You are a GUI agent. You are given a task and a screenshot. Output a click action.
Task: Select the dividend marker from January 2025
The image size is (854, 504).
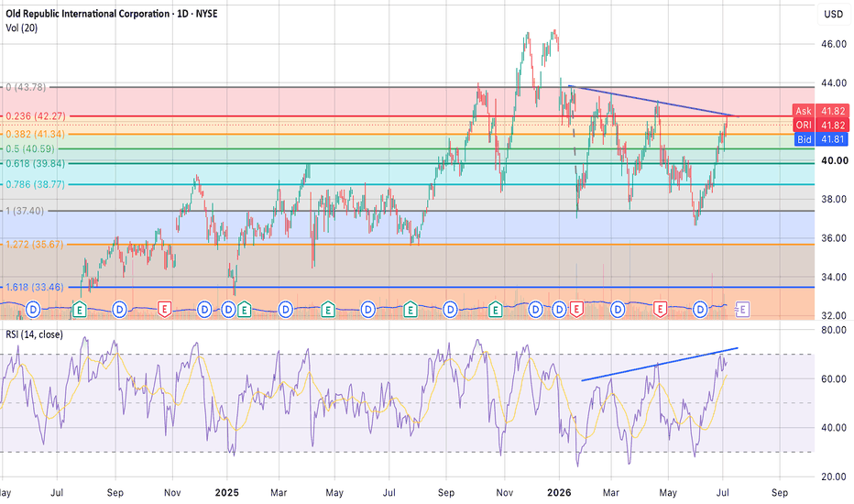point(229,310)
